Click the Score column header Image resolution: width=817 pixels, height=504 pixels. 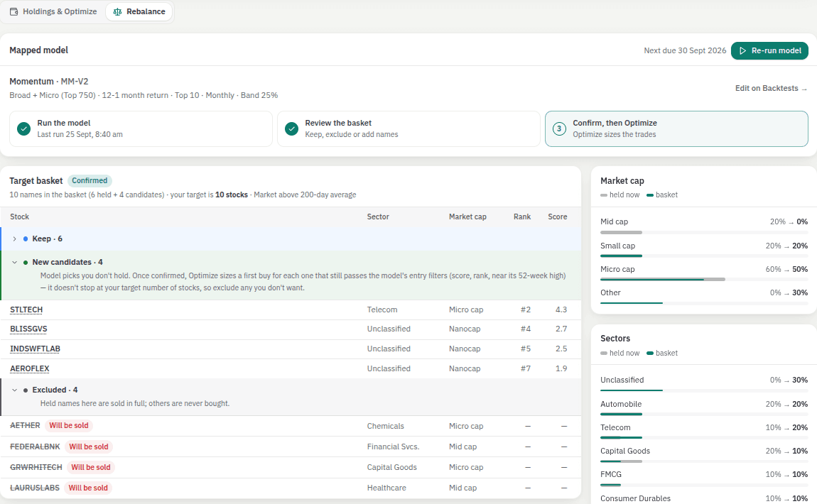coord(558,217)
